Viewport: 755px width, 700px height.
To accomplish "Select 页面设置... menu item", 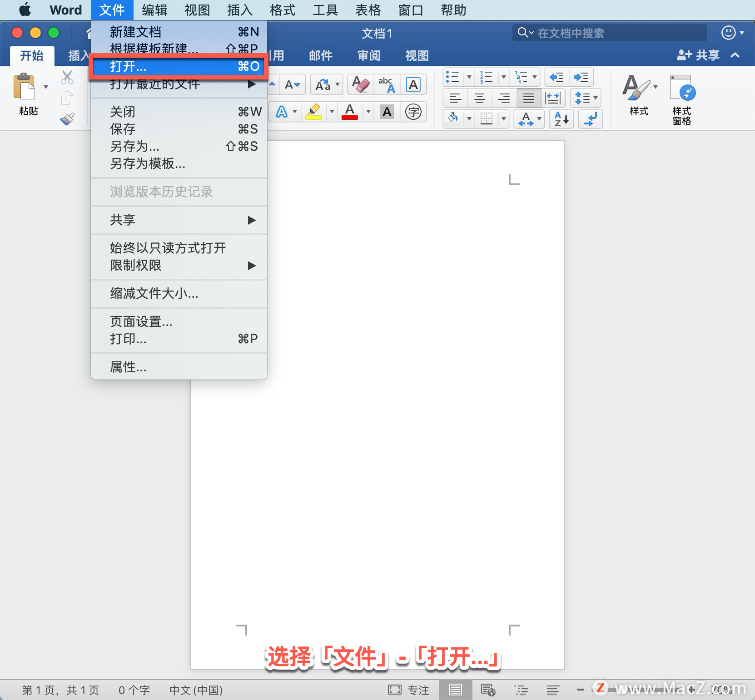I will [x=179, y=321].
